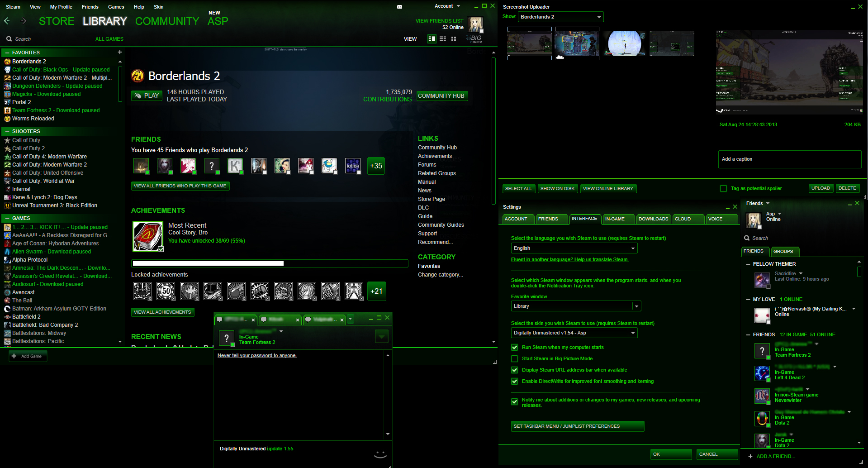The height and width of the screenshot is (468, 868).
Task: Switch to the STORE section
Action: 57,21
